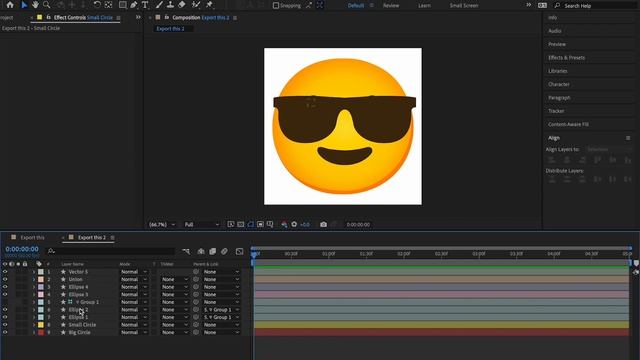The image size is (640, 360).
Task: Open the composition mini-flowchart icon
Action: tap(186, 251)
